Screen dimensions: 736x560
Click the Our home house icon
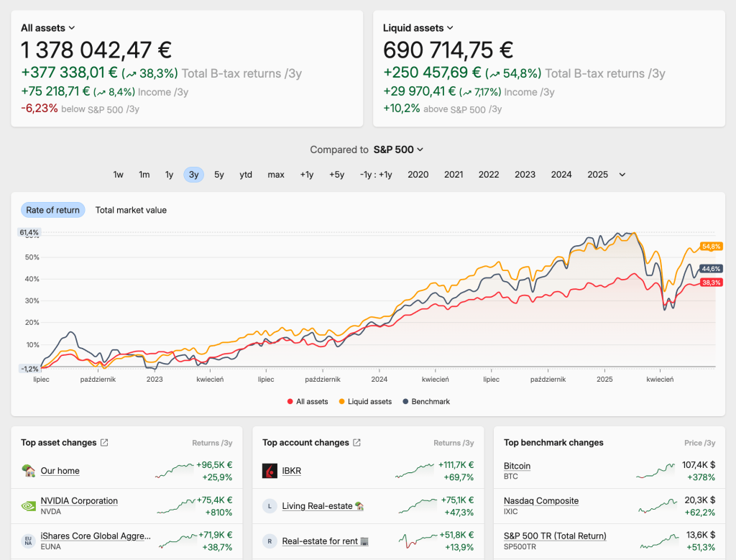[29, 470]
